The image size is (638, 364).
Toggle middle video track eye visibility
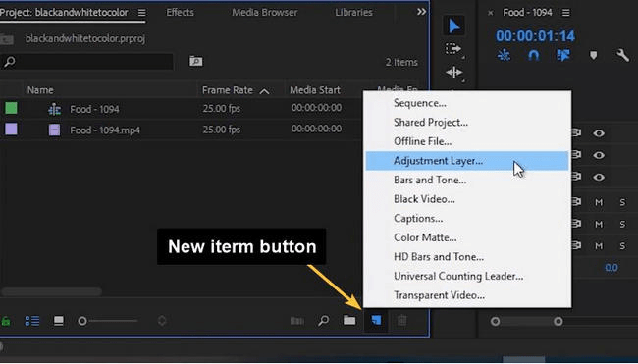(598, 155)
